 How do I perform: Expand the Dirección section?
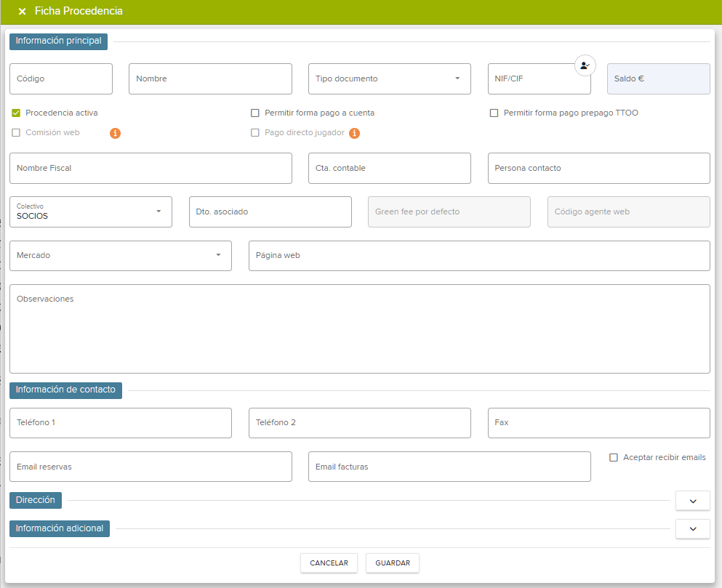692,501
